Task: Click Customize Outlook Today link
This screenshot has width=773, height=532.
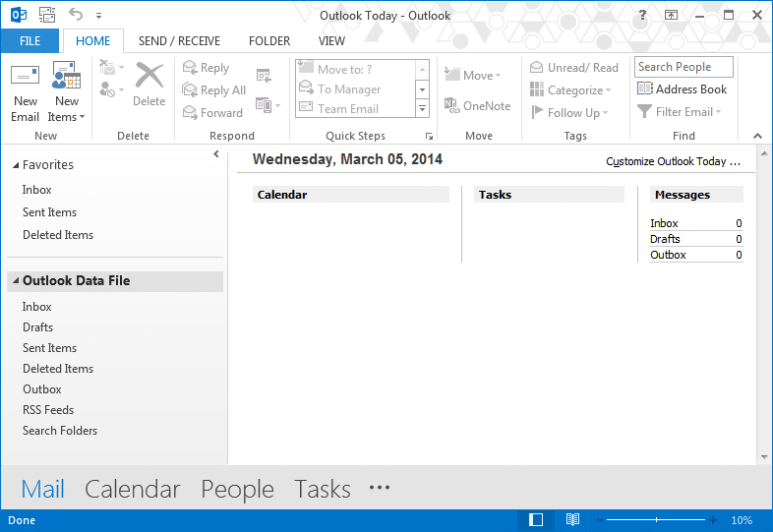Action: click(x=673, y=161)
